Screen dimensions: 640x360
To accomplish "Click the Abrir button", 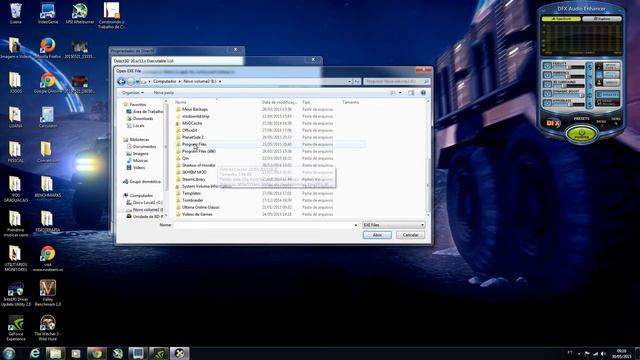I will point(377,235).
